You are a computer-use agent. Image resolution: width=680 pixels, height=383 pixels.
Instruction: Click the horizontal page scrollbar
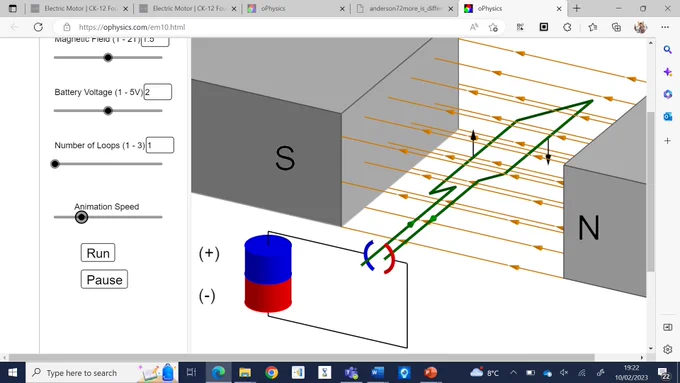click(x=301, y=358)
